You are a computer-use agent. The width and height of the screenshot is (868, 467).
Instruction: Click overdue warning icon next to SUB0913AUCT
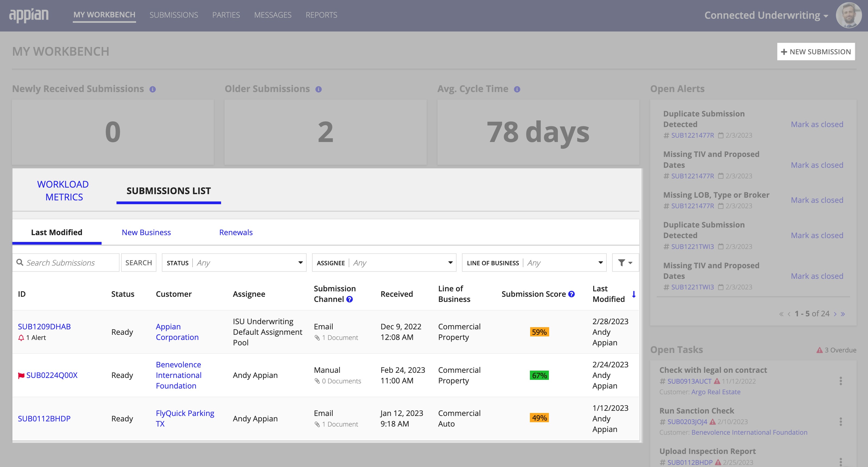point(717,381)
